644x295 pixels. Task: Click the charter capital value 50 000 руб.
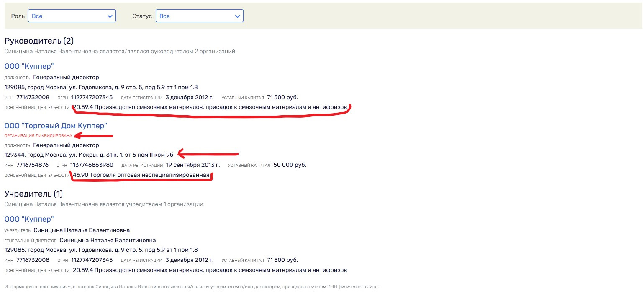[x=290, y=165]
